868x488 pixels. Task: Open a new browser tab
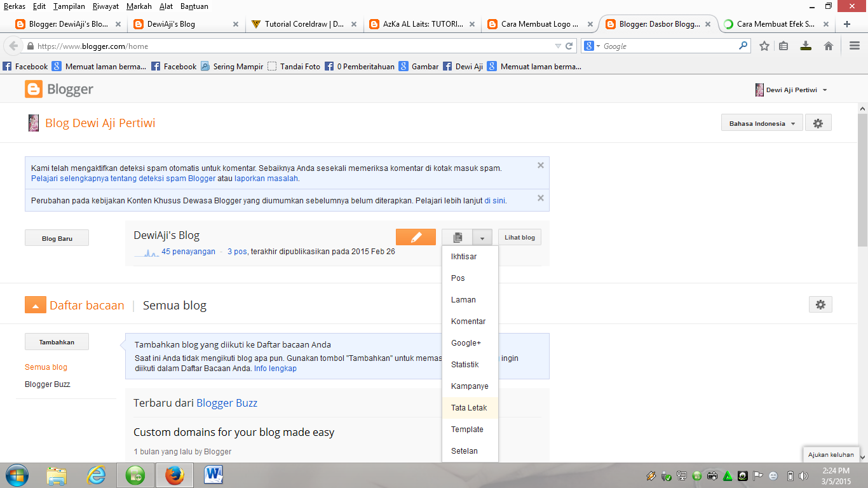847,24
